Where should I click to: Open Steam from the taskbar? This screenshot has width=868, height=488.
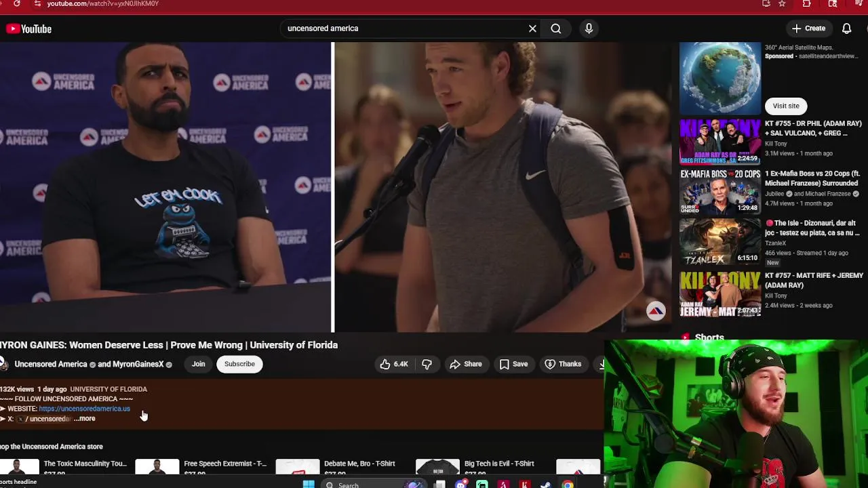[546, 485]
